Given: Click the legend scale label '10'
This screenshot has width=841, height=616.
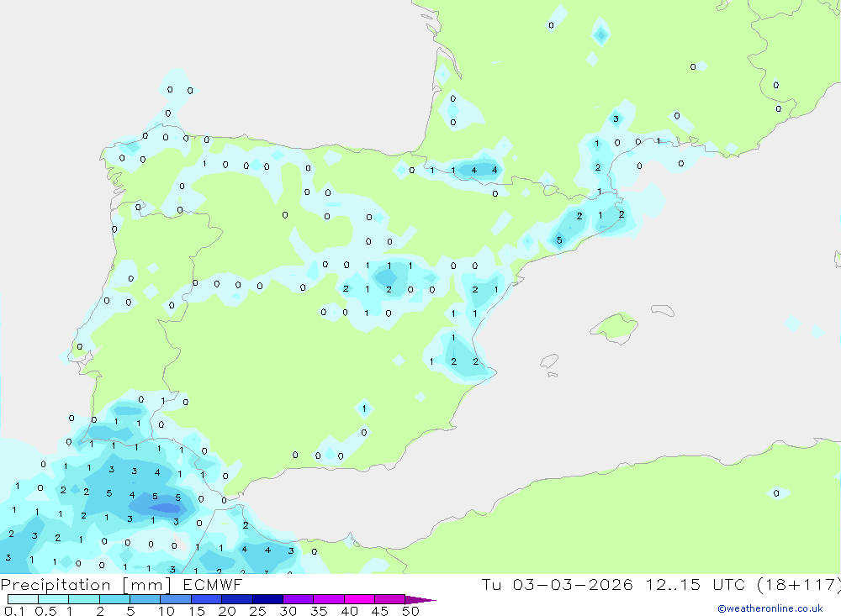Looking at the screenshot, I should tap(167, 611).
